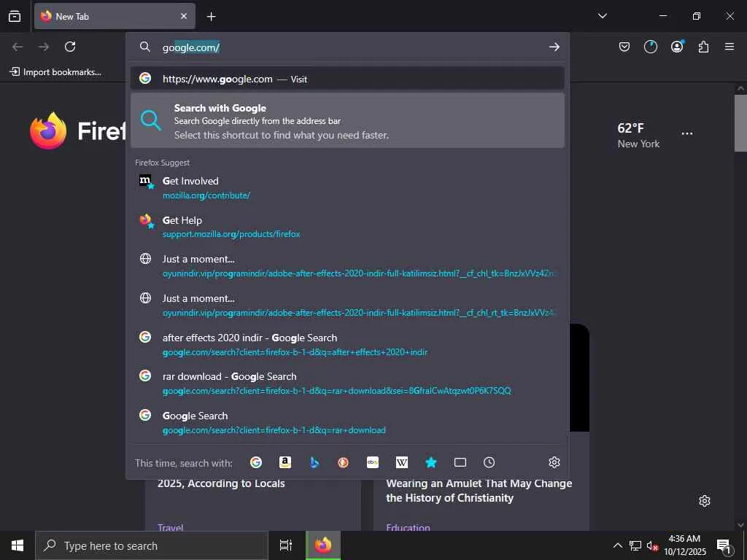Search this time with DuckDuckGo icon
The width and height of the screenshot is (747, 560).
tap(343, 462)
